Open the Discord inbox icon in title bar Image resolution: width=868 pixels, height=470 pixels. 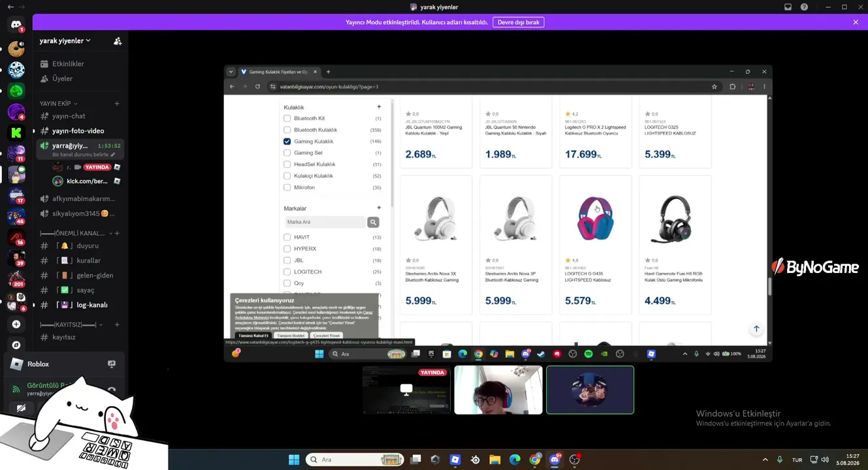point(788,7)
